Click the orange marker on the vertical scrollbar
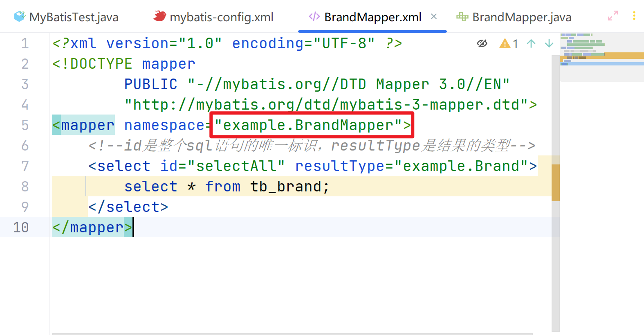This screenshot has height=335, width=644. 555,182
